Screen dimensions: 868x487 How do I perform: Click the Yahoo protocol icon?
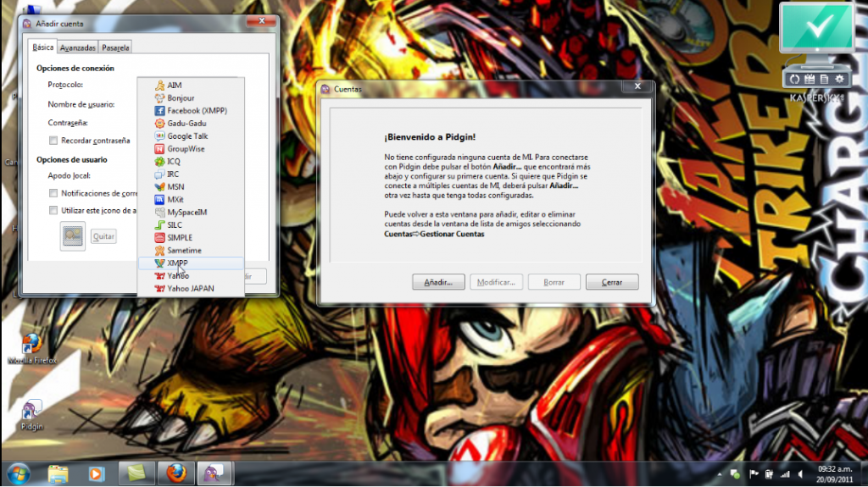tap(159, 276)
